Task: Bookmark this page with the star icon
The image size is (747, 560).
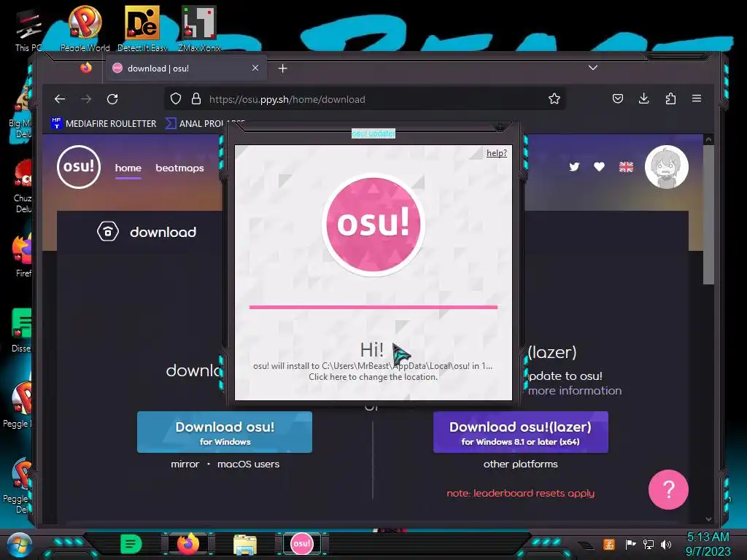Action: [x=554, y=99]
